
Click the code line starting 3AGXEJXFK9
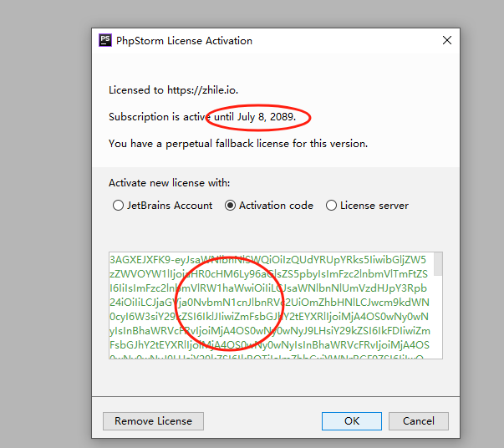(267, 260)
